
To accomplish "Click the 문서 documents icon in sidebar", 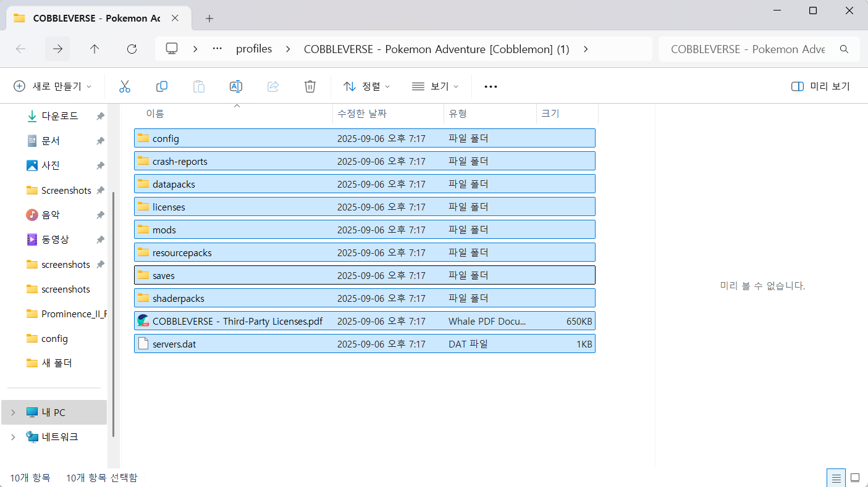I will click(32, 141).
